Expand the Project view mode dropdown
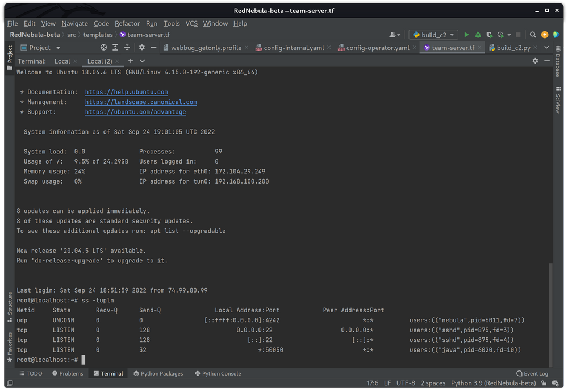Image resolution: width=568 pixels, height=392 pixels. pos(57,47)
